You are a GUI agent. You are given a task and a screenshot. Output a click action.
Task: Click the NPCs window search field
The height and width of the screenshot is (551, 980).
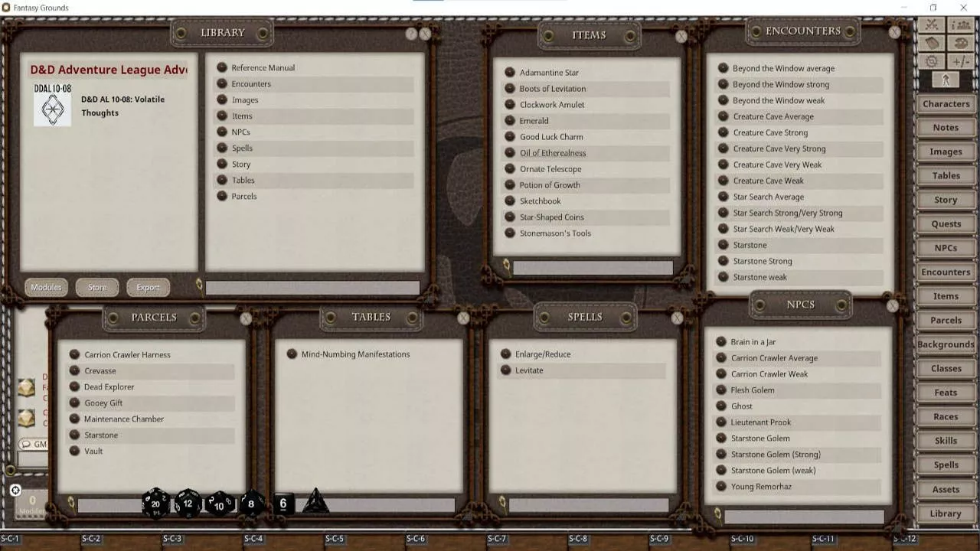pyautogui.click(x=804, y=517)
